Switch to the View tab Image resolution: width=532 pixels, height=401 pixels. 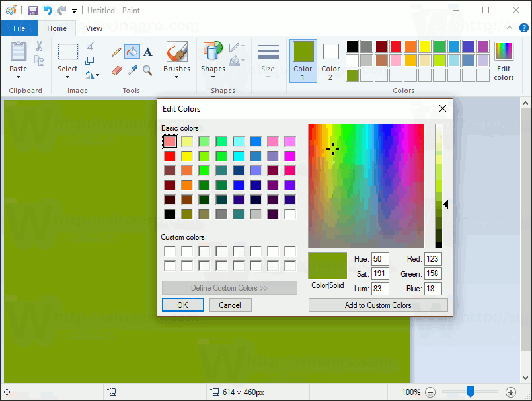coord(94,28)
